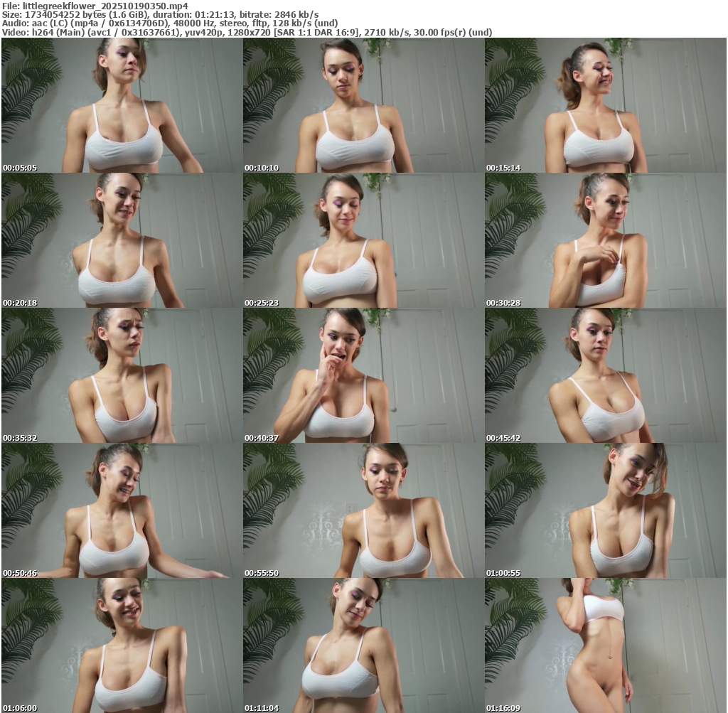Click the final thumbnail at 01:16:09
728x713 pixels.
[605, 645]
